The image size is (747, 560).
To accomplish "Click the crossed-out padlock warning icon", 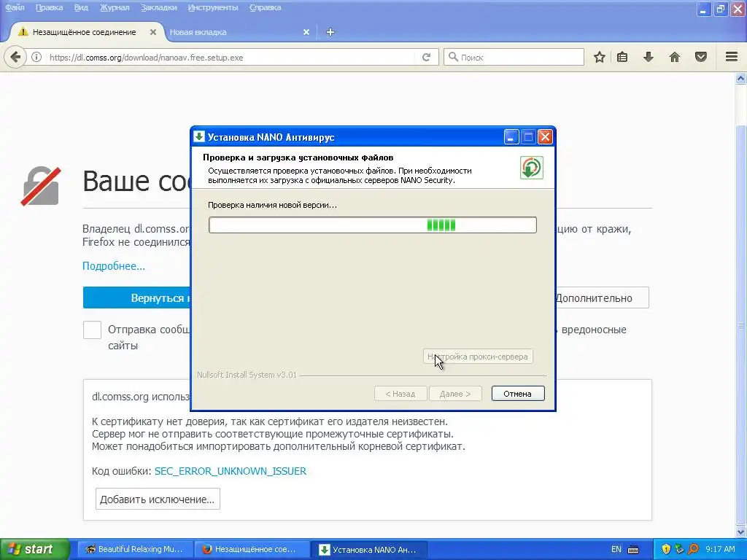I will coord(41,186).
